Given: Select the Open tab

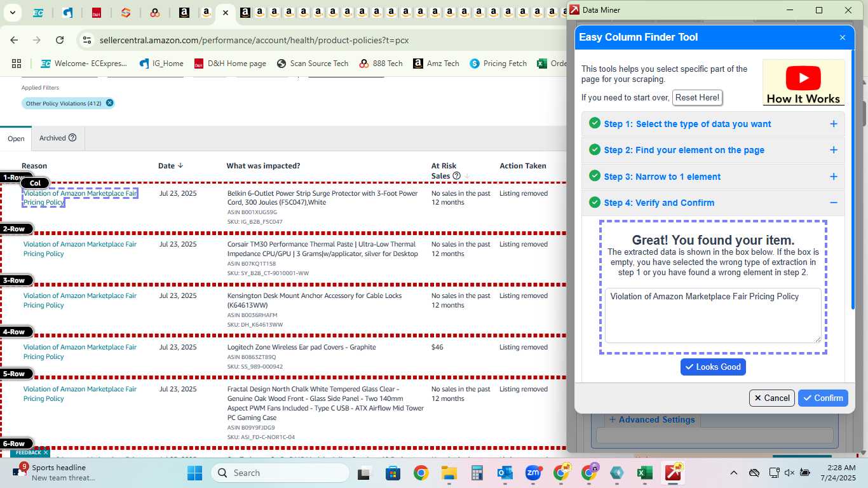Looking at the screenshot, I should click(x=16, y=139).
